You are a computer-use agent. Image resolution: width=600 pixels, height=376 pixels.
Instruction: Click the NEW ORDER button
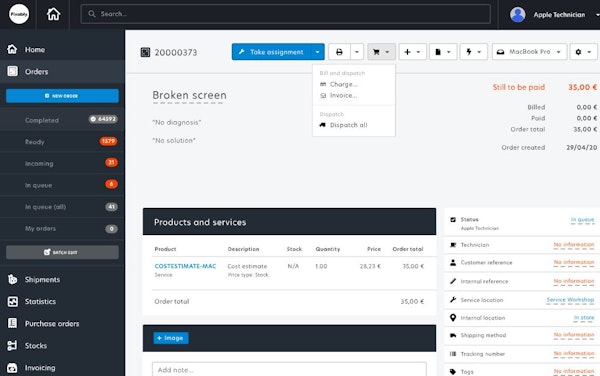62,96
